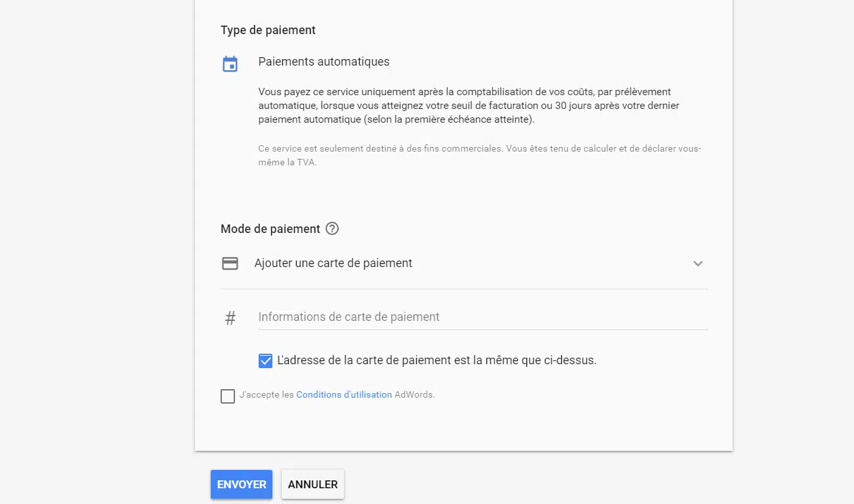Click the AdWords text after conditions link
This screenshot has height=504, width=854.
coord(414,395)
